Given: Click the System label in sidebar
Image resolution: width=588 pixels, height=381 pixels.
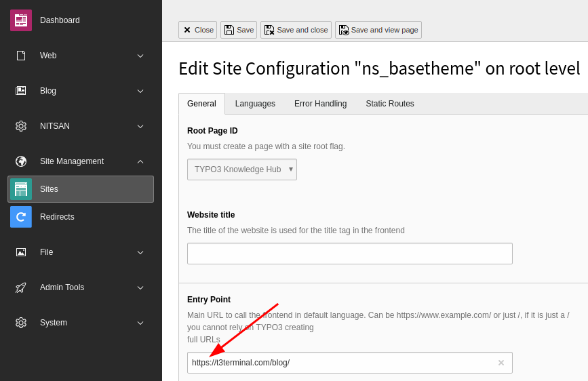Looking at the screenshot, I should point(54,323).
